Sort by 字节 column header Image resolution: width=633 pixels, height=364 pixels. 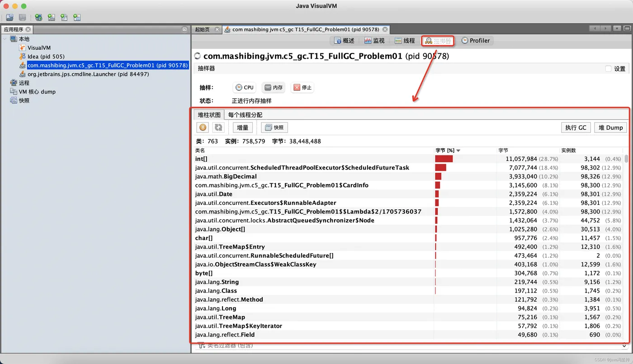pyautogui.click(x=528, y=150)
